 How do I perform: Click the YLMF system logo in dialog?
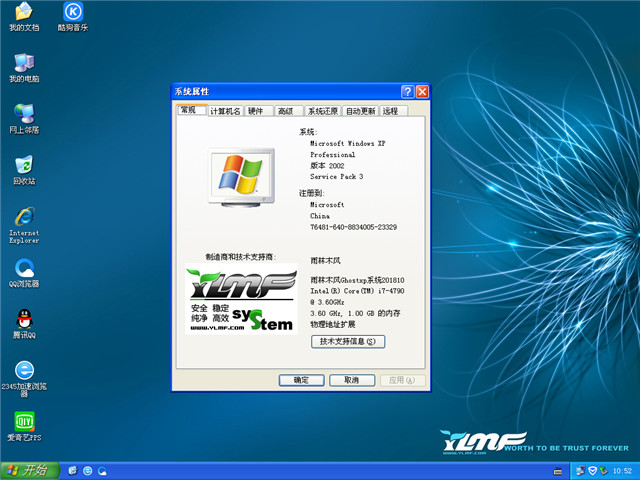coord(241,300)
